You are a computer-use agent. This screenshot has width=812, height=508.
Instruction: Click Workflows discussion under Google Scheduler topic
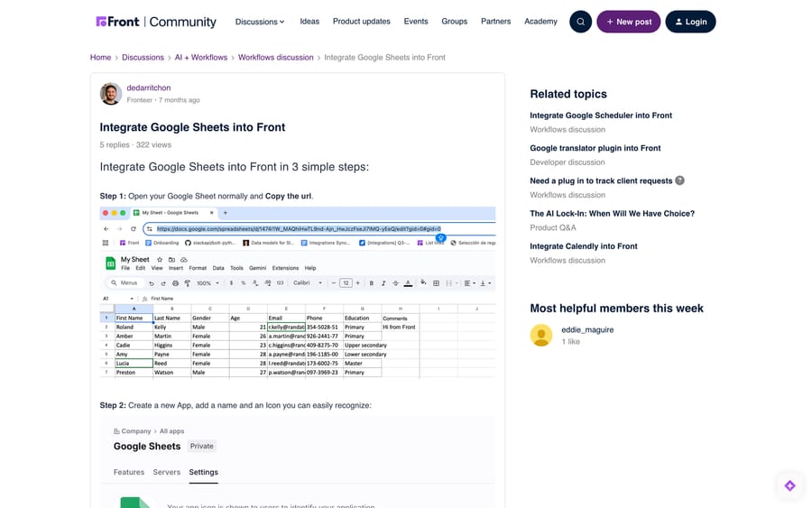pyautogui.click(x=567, y=129)
